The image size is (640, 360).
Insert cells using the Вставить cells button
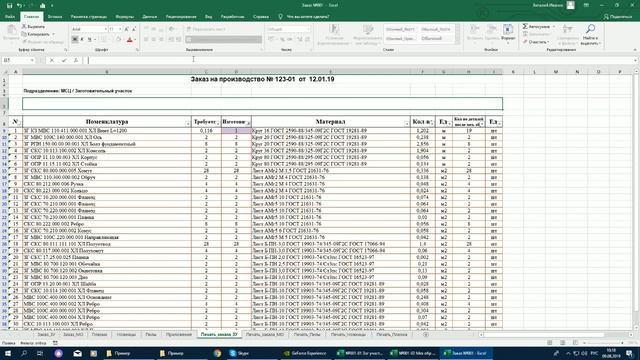point(475,33)
